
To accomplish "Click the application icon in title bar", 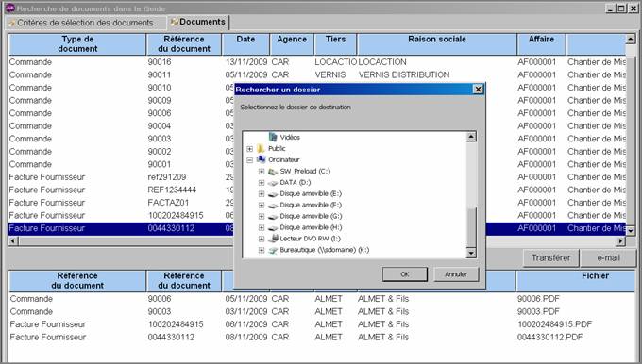I will [9, 8].
